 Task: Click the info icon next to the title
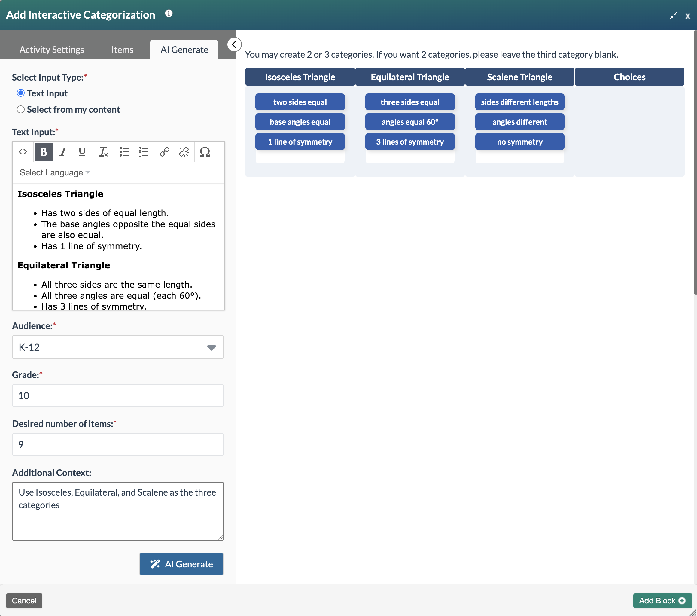(169, 13)
